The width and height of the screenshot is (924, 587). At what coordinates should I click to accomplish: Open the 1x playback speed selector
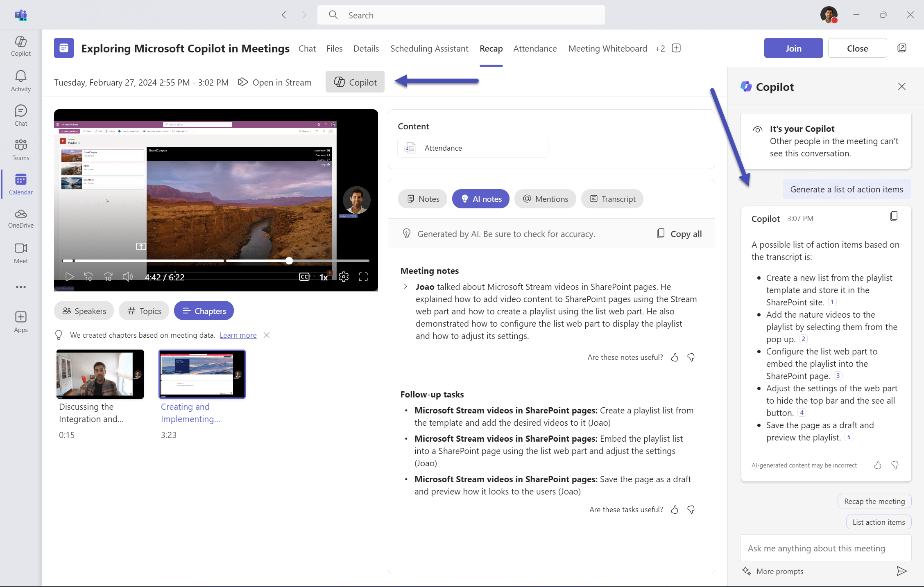(x=324, y=277)
